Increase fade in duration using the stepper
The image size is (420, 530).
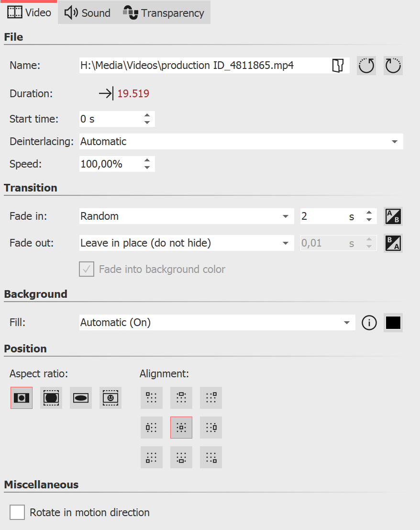click(369, 213)
